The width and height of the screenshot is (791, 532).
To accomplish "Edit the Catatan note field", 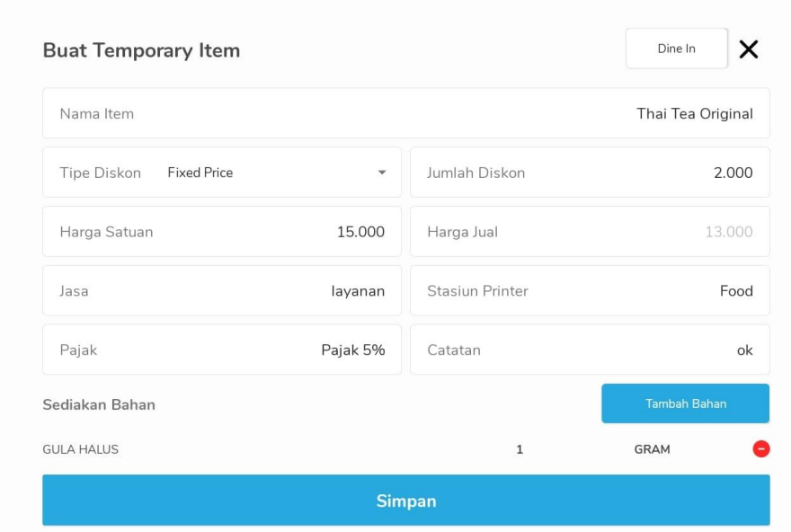I will coord(590,350).
